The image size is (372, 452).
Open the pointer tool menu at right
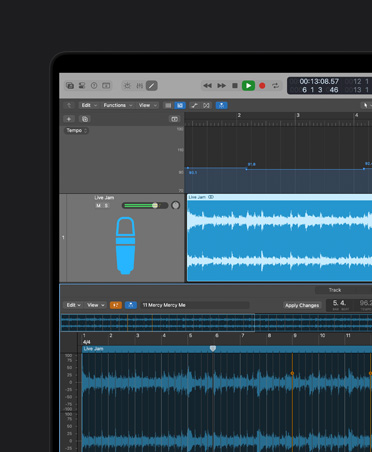(x=367, y=105)
